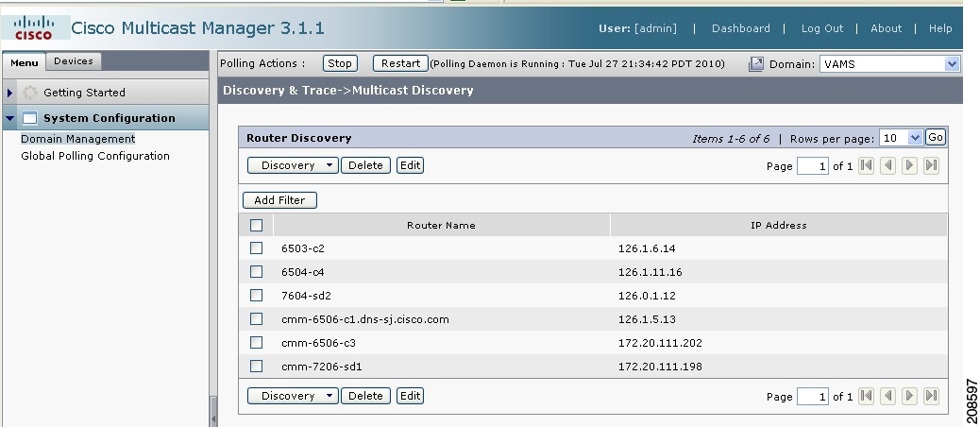Image resolution: width=980 pixels, height=427 pixels.
Task: Click IP address 126.1.5.13
Action: pyautogui.click(x=647, y=319)
